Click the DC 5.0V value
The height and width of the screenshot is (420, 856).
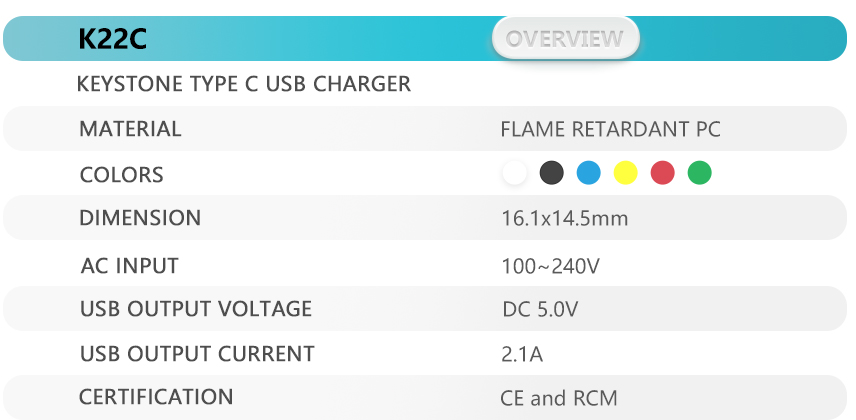pos(540,310)
